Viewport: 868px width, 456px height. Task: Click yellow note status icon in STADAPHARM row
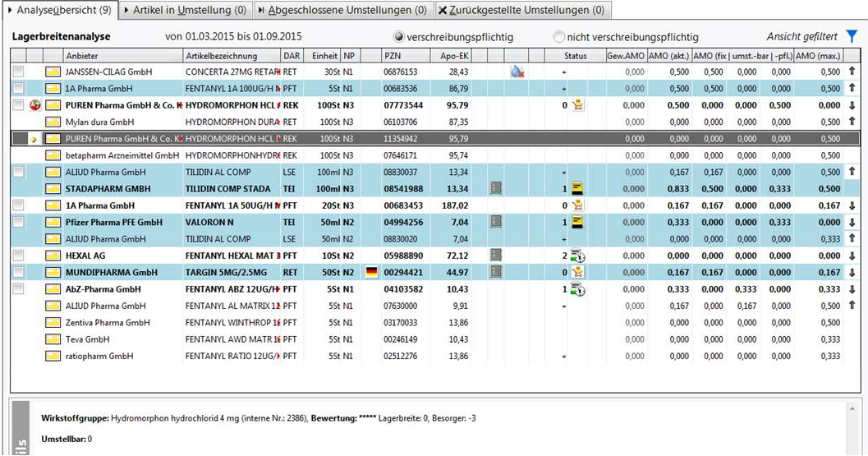pyautogui.click(x=576, y=189)
